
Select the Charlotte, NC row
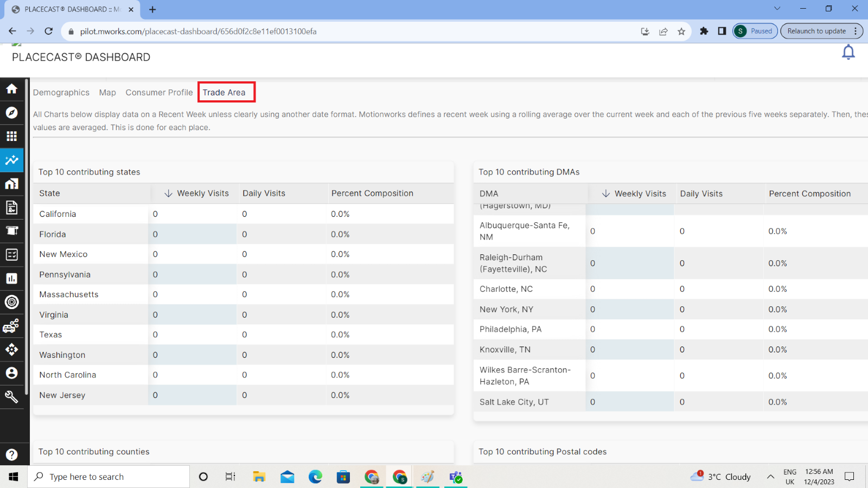(x=671, y=289)
